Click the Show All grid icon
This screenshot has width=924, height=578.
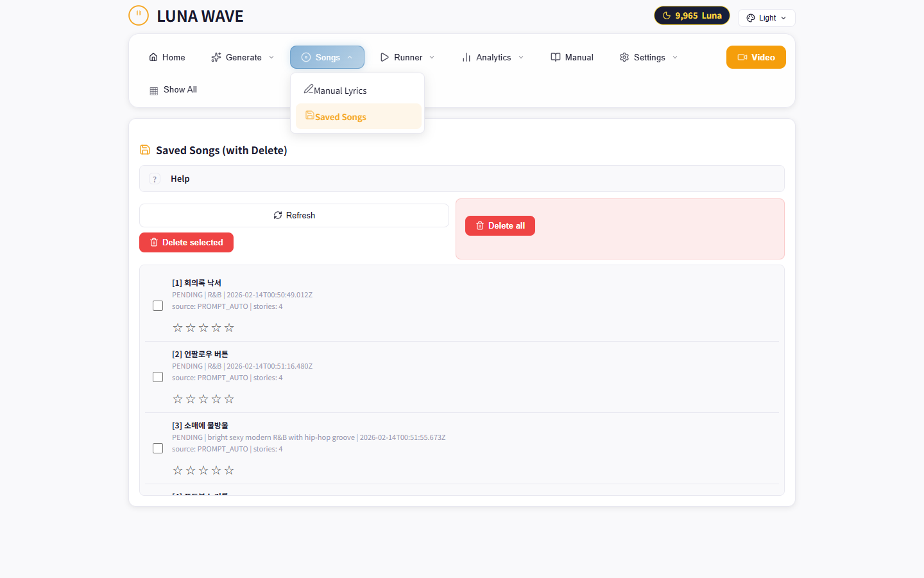point(154,91)
